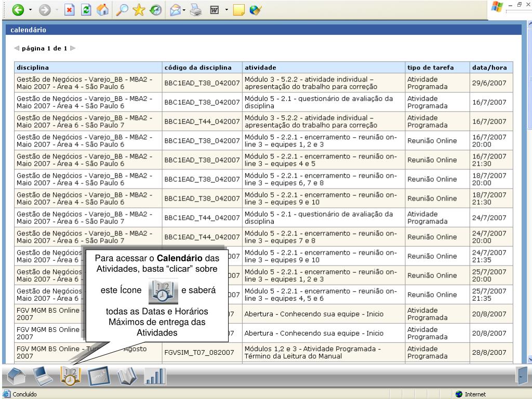Open the bar chart icon in the bottom toolbar

click(x=155, y=376)
